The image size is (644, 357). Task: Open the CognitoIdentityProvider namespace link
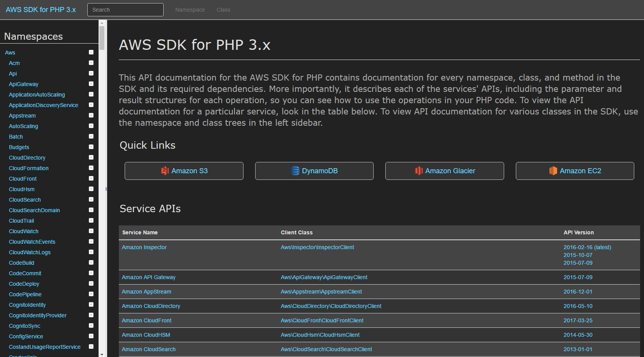pyautogui.click(x=38, y=315)
